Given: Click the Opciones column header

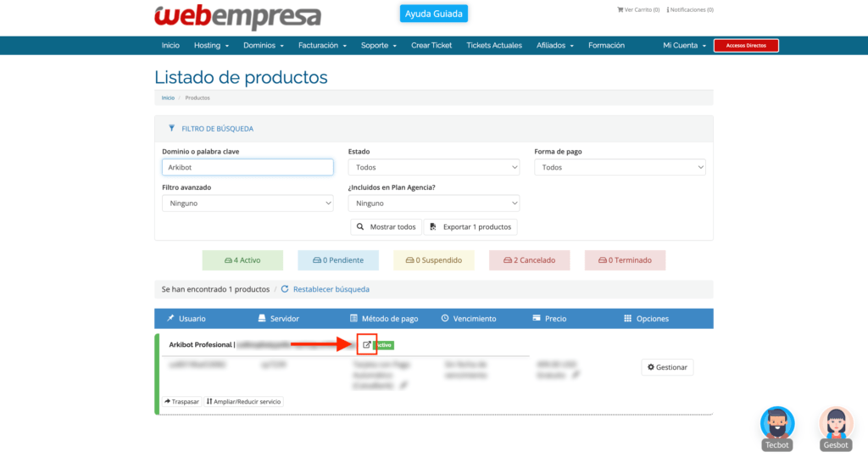Looking at the screenshot, I should [647, 319].
